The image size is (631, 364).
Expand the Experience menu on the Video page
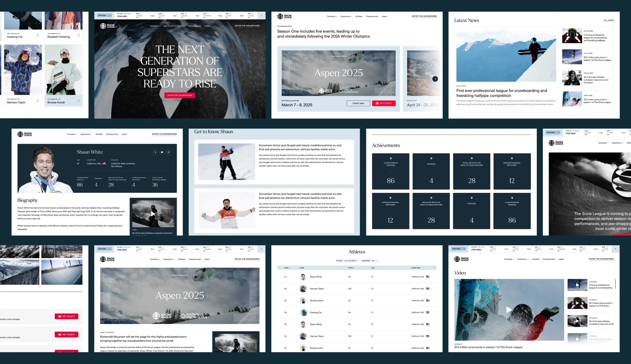coord(523,259)
